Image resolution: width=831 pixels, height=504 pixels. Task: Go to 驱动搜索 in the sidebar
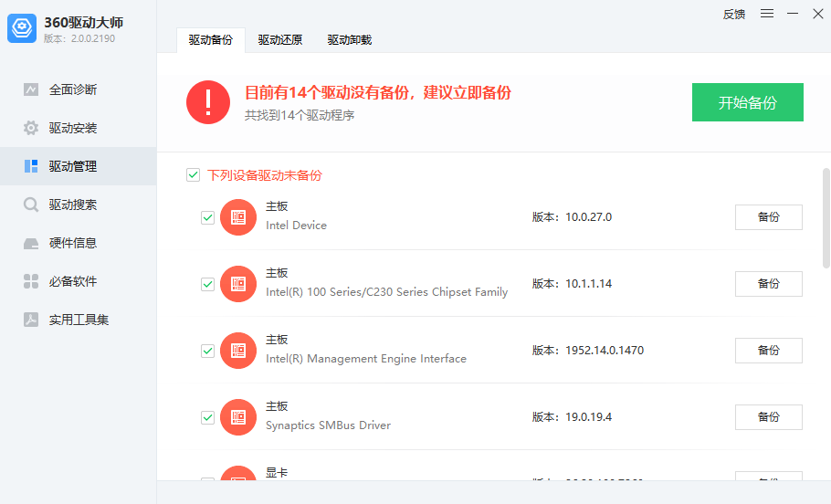tap(78, 205)
